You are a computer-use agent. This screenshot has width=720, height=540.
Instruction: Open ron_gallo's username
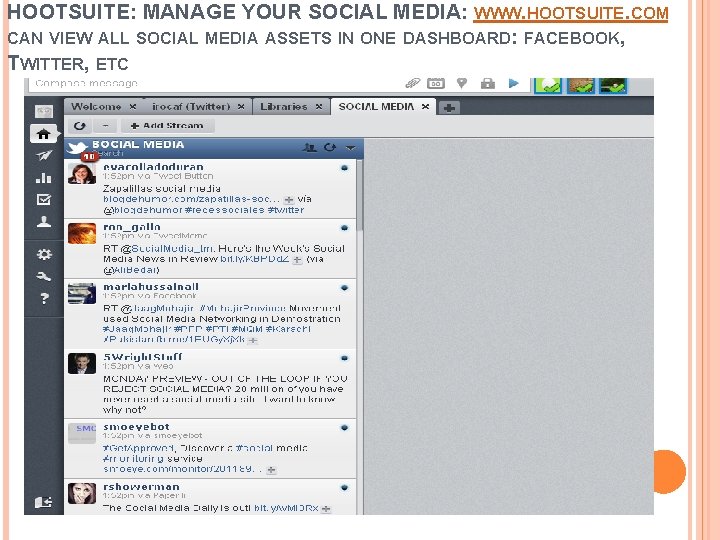click(x=132, y=227)
